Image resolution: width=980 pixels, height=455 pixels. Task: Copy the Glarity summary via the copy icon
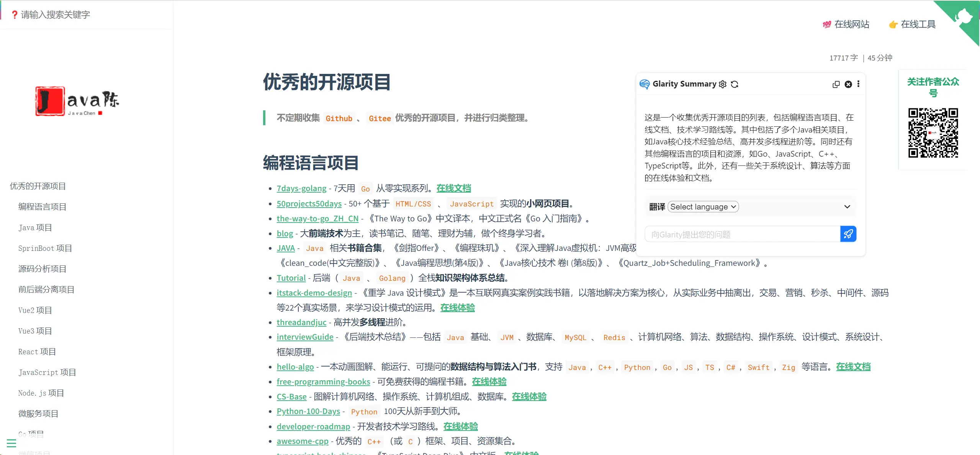tap(836, 84)
